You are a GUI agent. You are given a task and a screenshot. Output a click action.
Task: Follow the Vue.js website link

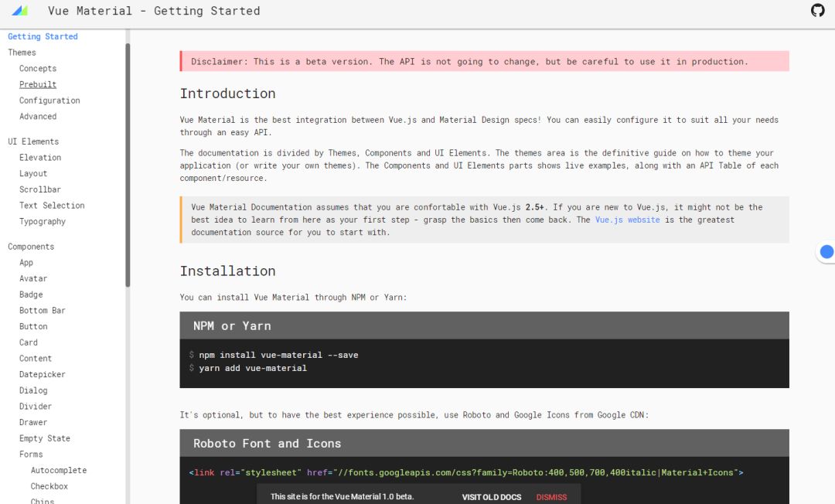627,220
